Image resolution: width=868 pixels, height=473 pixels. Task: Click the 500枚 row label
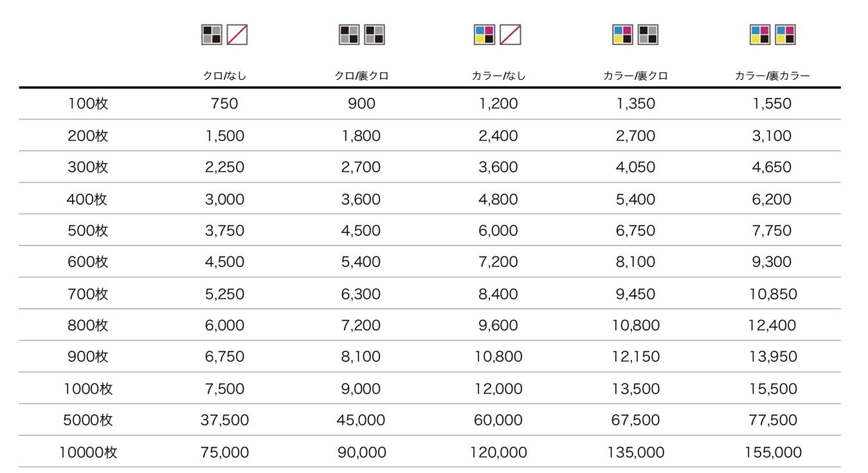[88, 230]
